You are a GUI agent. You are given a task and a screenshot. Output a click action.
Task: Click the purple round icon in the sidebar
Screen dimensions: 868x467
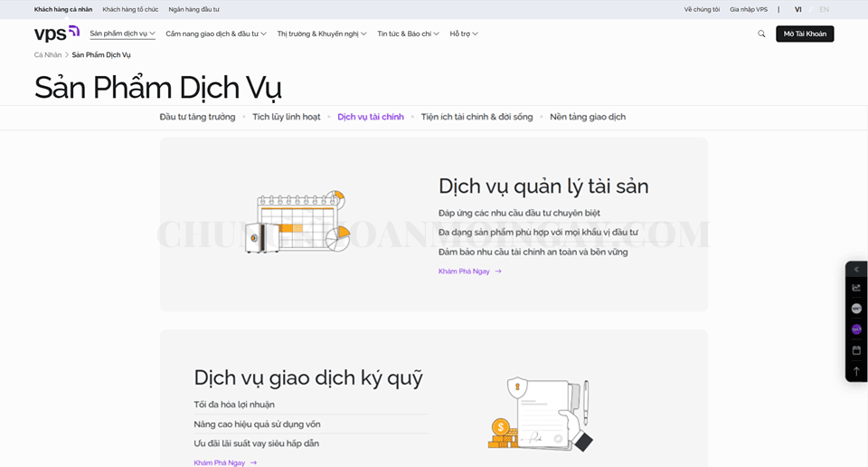point(856,329)
